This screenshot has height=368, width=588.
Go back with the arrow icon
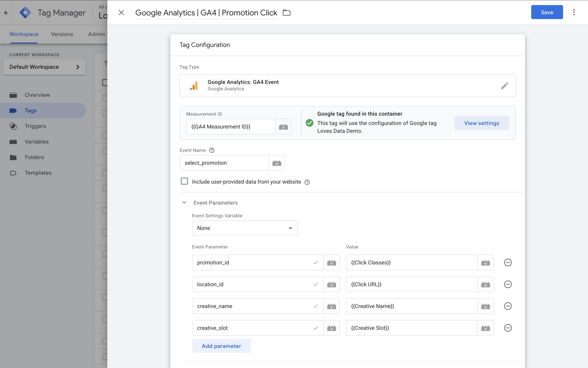click(x=6, y=13)
